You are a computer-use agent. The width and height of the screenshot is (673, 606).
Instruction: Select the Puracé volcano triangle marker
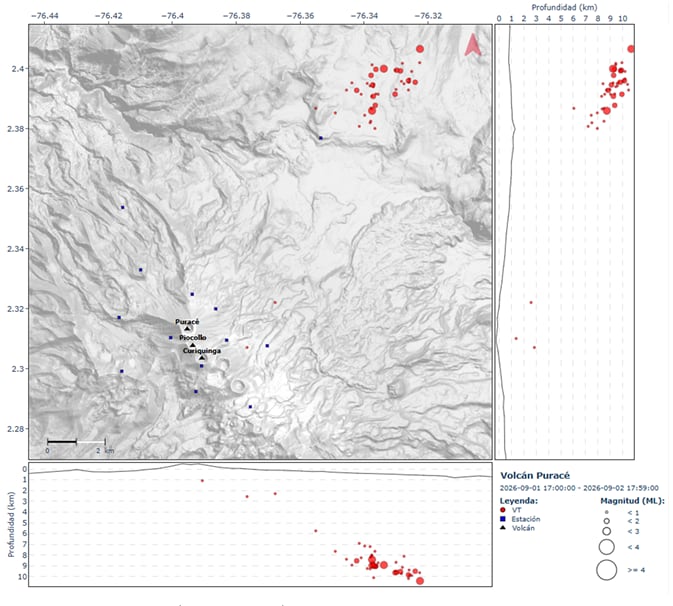pos(187,329)
